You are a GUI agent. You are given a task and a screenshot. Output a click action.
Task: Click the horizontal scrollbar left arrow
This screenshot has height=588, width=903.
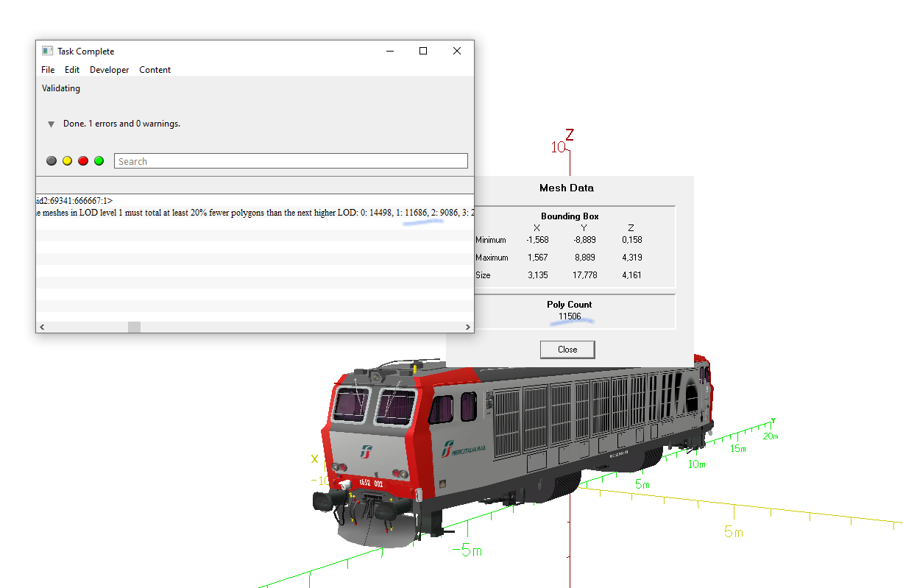point(41,327)
